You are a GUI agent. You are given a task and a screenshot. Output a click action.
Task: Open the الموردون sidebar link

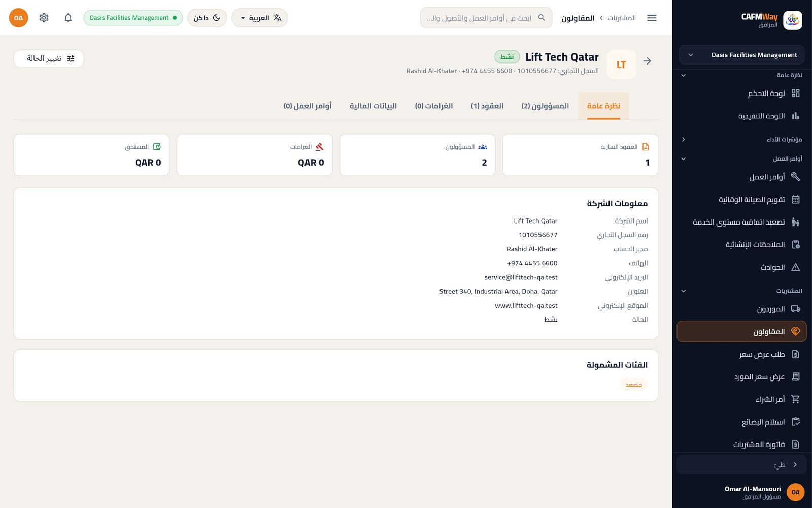(741, 309)
